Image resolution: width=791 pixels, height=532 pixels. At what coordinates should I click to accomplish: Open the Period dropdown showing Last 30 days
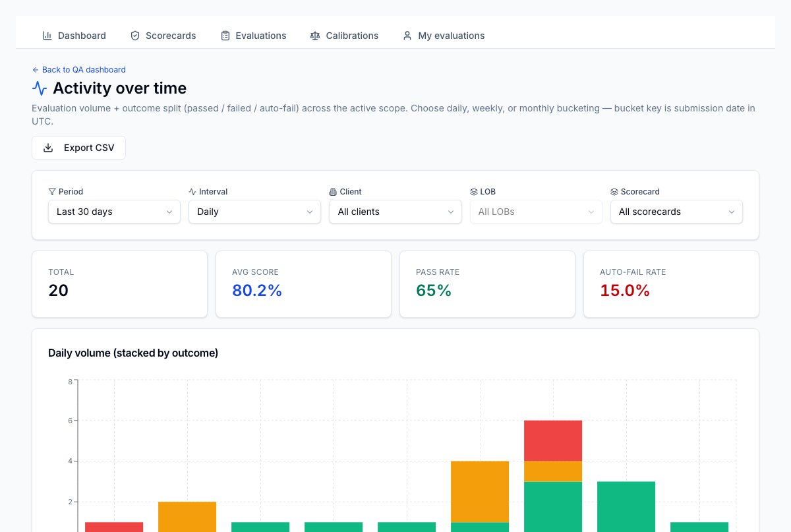tap(114, 212)
